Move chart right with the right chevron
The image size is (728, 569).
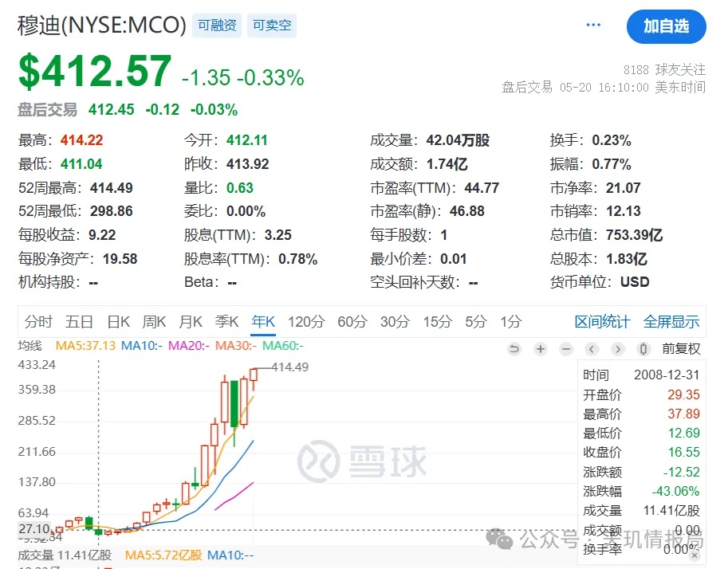pos(617,348)
